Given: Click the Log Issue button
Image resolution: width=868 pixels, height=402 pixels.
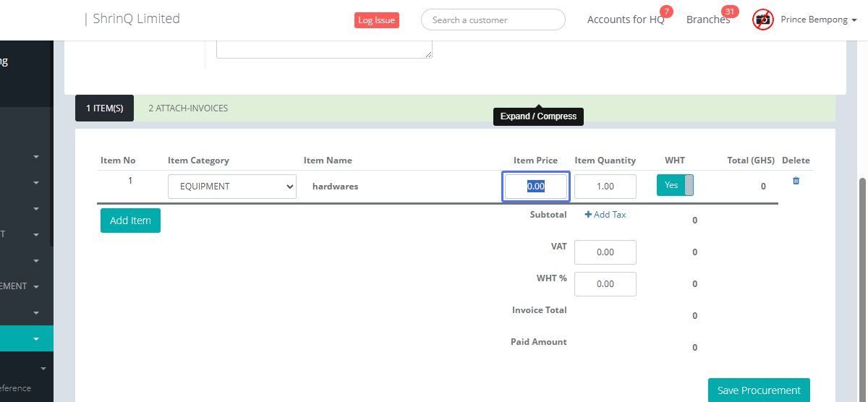Looking at the screenshot, I should point(376,20).
